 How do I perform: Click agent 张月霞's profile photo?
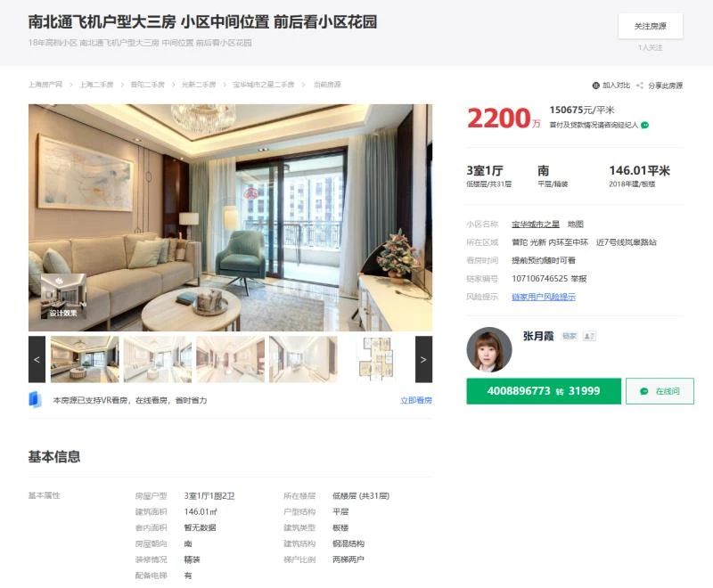click(489, 349)
